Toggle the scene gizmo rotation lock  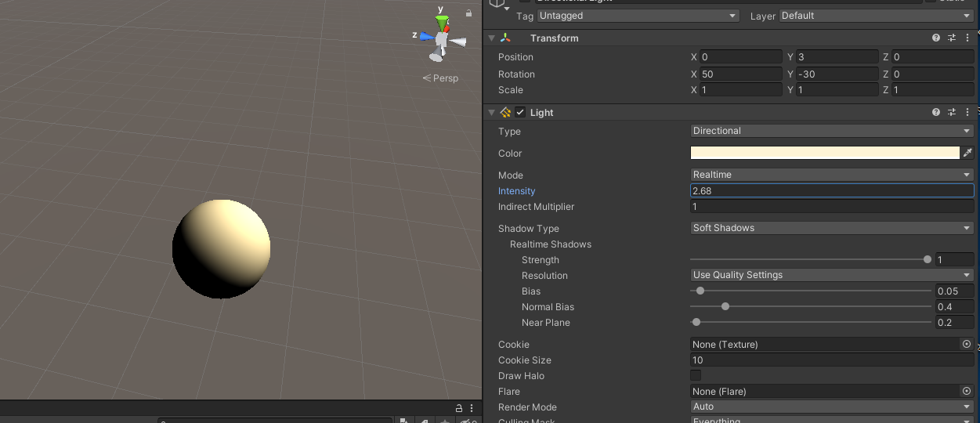pos(469,13)
